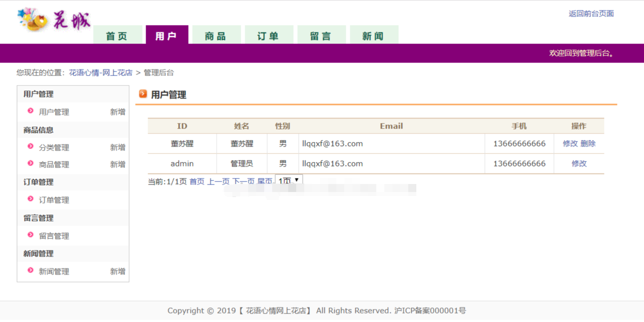This screenshot has width=644, height=322.
Task: Click the 操作 column header
Action: (x=579, y=126)
